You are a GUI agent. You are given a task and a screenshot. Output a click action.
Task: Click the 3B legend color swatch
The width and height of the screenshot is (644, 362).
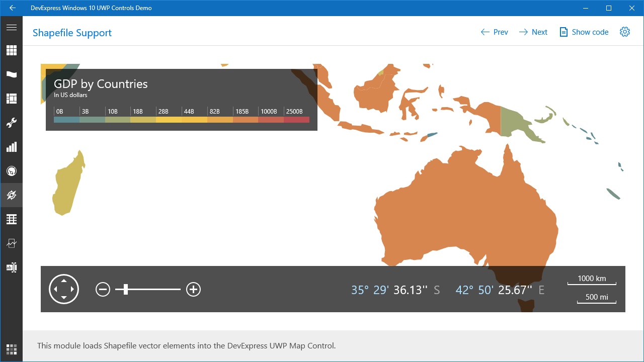pos(92,120)
